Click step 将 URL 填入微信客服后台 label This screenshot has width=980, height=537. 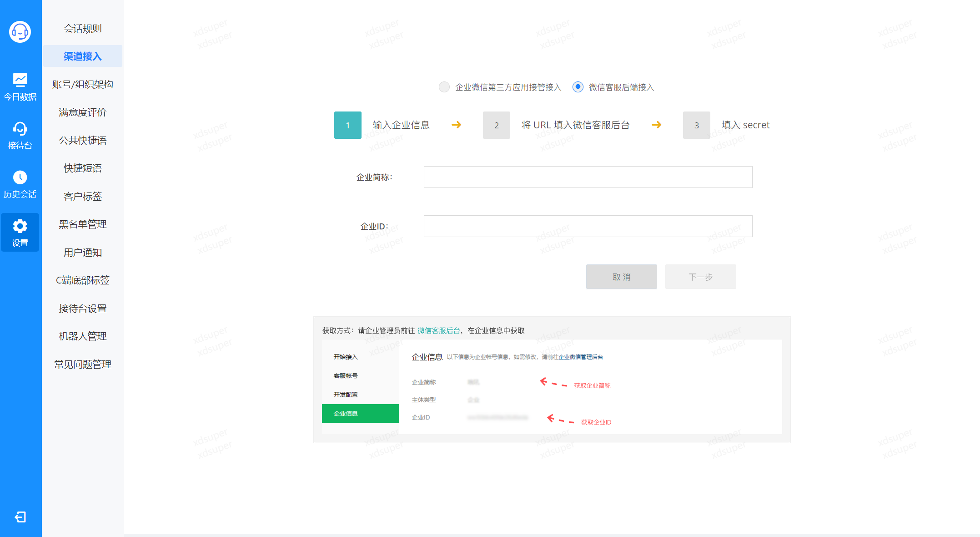pyautogui.click(x=575, y=125)
